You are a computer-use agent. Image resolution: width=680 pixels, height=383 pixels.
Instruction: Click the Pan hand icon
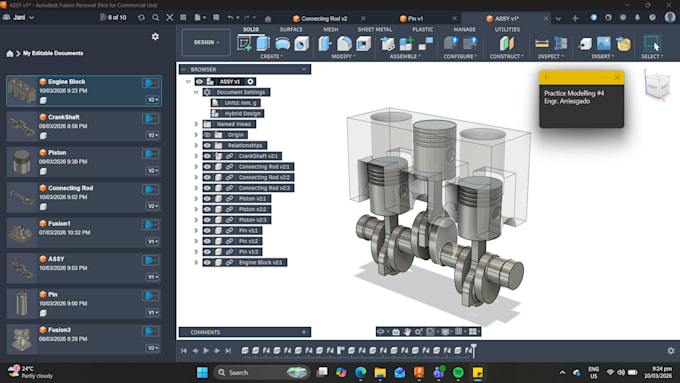pos(407,332)
